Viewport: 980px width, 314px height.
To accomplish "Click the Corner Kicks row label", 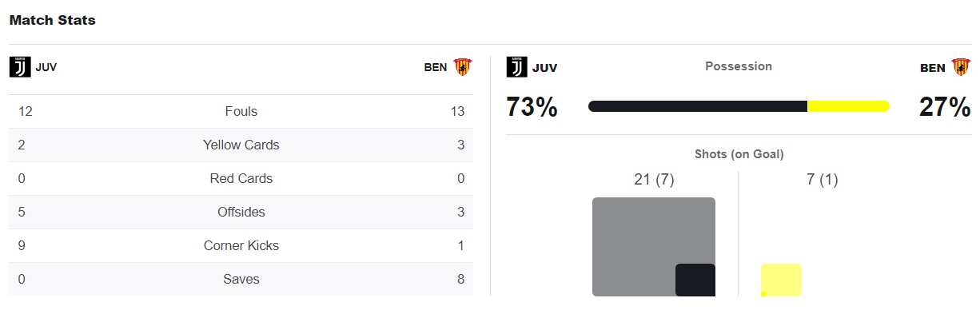I will 241,246.
